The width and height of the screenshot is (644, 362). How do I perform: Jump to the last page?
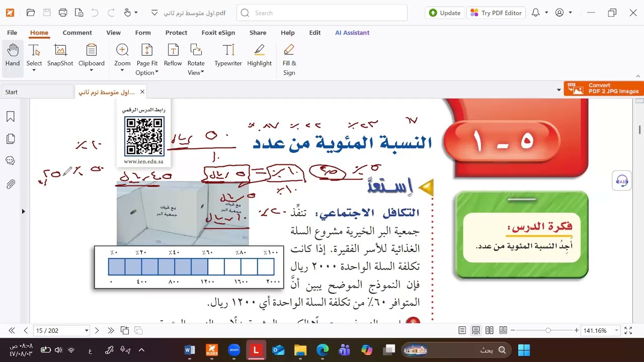[x=111, y=330]
